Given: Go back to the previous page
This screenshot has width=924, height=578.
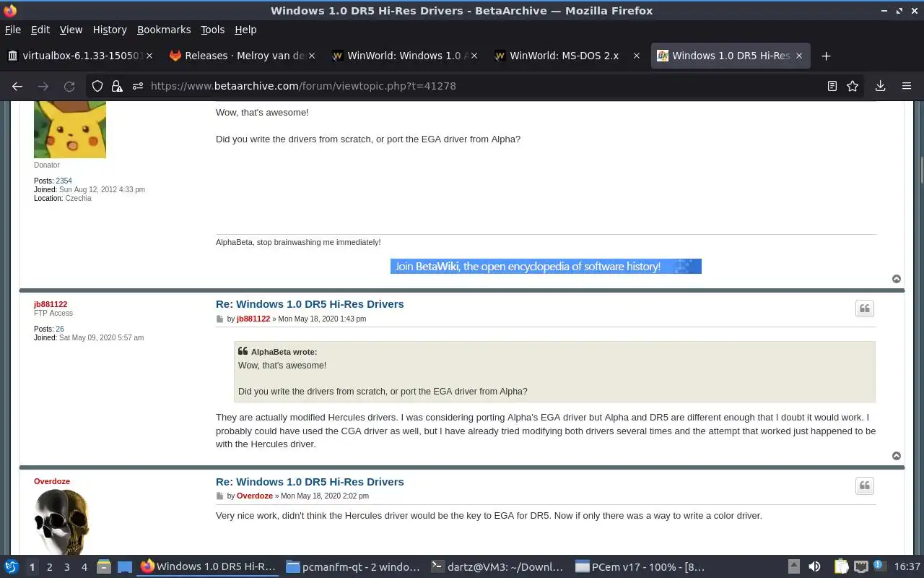Looking at the screenshot, I should (x=17, y=86).
